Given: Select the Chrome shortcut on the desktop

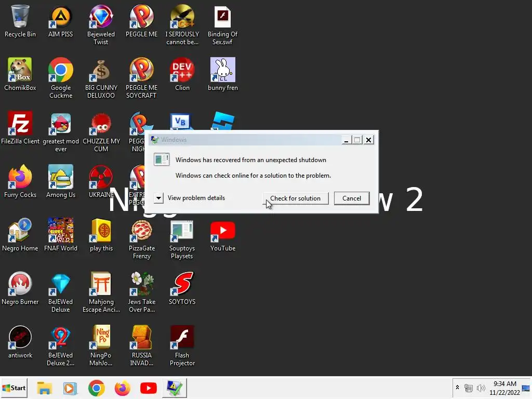Looking at the screenshot, I should [x=61, y=78].
